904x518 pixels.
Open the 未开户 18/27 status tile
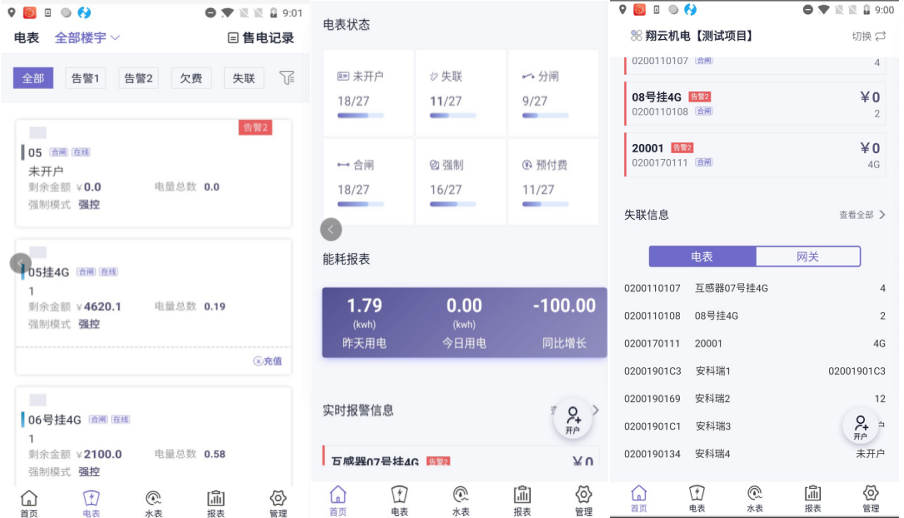point(368,93)
